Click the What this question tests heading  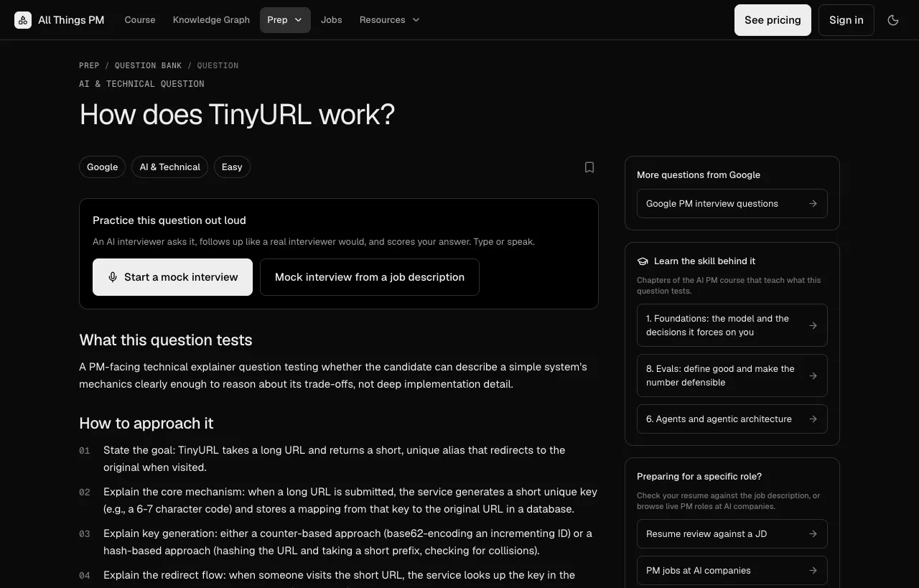[x=166, y=340]
